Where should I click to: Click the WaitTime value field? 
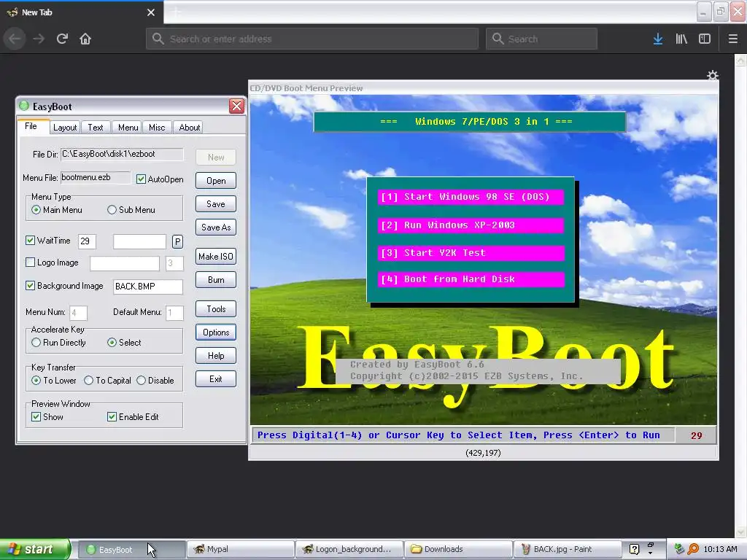click(88, 241)
